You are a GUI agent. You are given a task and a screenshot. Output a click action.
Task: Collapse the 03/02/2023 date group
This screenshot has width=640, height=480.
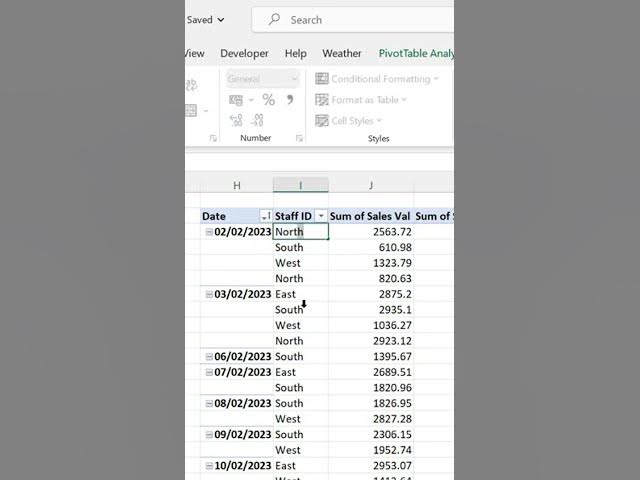pyautogui.click(x=209, y=294)
